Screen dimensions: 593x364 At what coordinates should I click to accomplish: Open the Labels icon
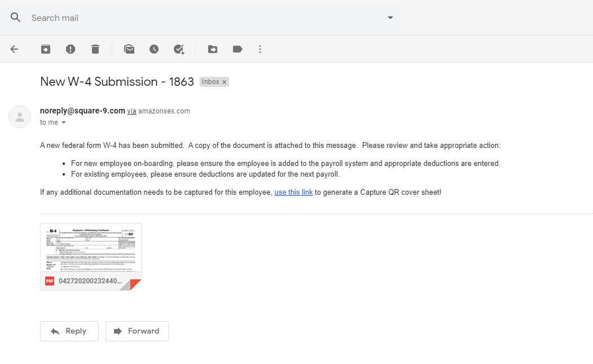click(x=238, y=49)
